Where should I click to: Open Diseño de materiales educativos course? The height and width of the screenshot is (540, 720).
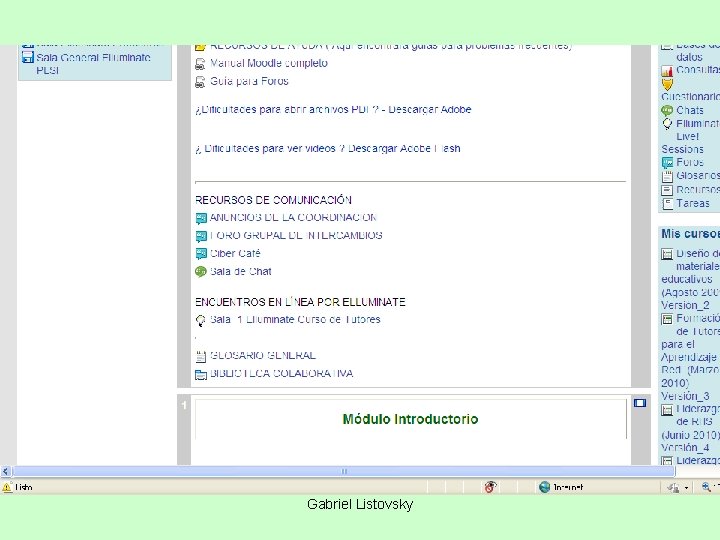point(691,279)
